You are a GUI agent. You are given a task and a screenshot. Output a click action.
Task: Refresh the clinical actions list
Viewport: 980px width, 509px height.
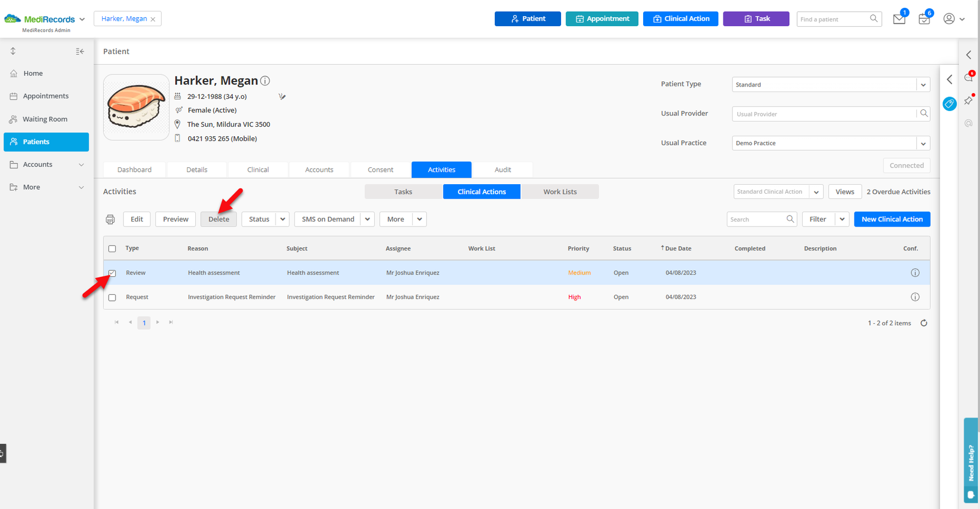(924, 323)
